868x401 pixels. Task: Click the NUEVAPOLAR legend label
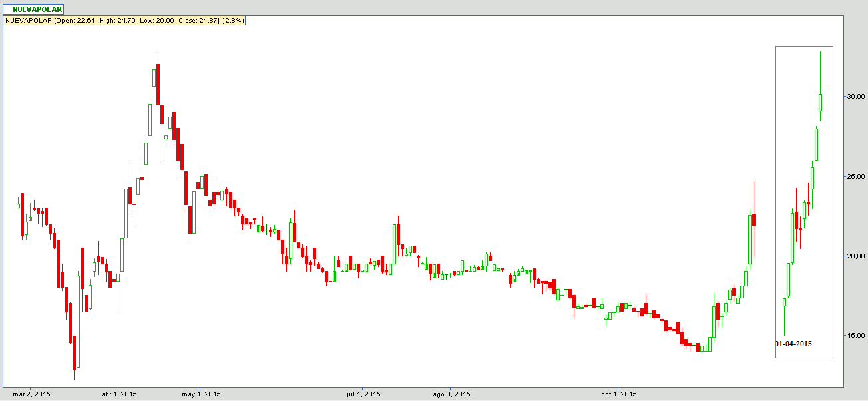coord(33,9)
